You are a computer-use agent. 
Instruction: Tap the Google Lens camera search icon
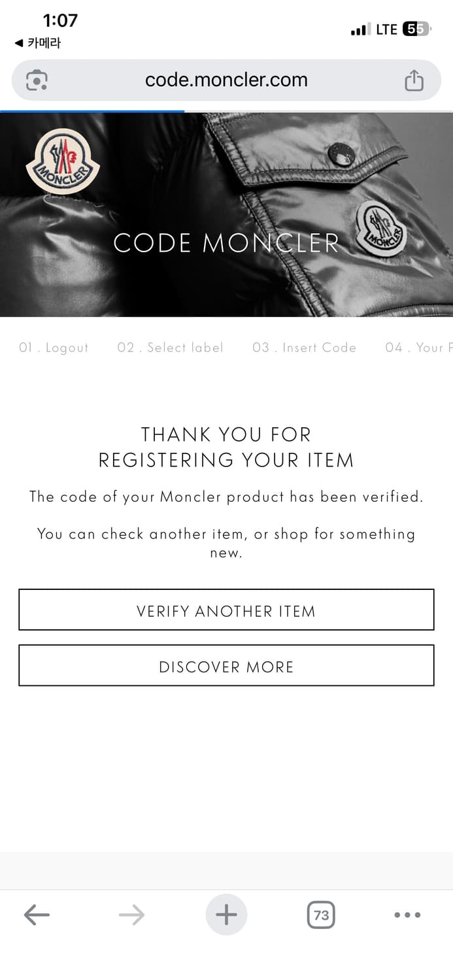pyautogui.click(x=37, y=80)
